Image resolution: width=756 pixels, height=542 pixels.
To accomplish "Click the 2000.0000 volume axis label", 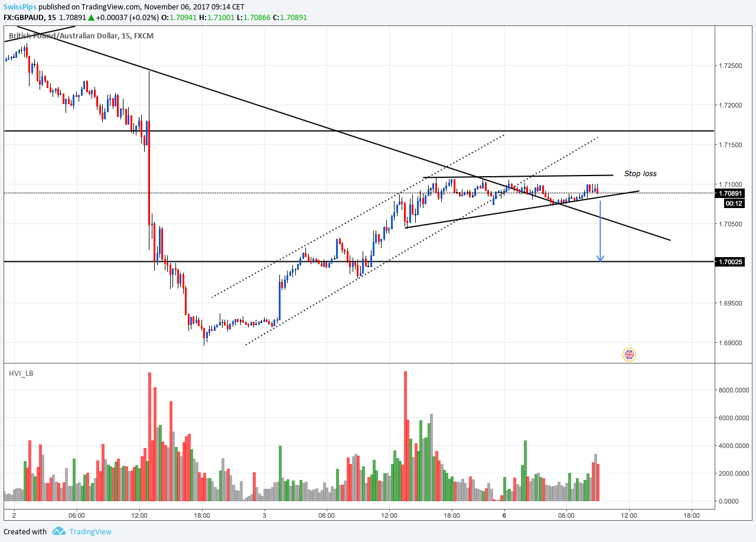I will tap(734, 473).
